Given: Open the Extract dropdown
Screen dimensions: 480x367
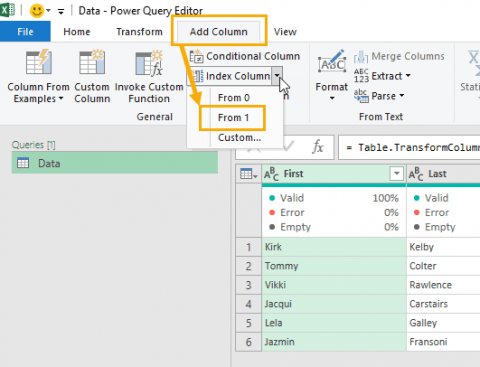Looking at the screenshot, I should click(382, 76).
